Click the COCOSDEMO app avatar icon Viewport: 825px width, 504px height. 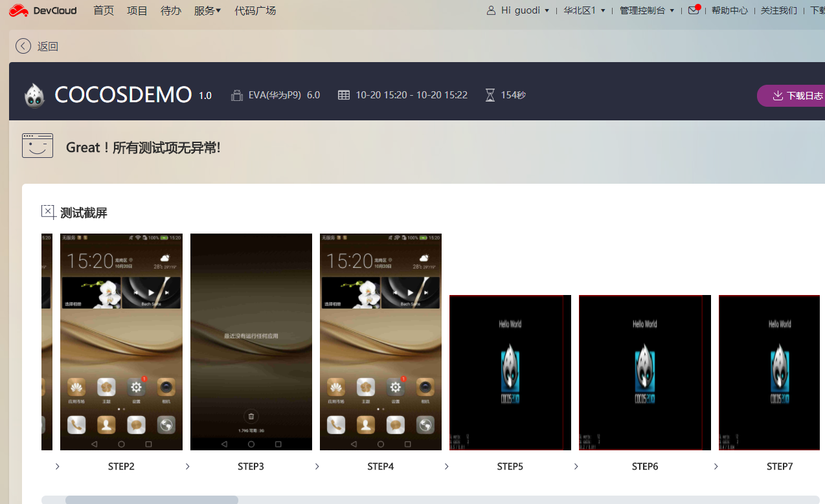pyautogui.click(x=34, y=95)
